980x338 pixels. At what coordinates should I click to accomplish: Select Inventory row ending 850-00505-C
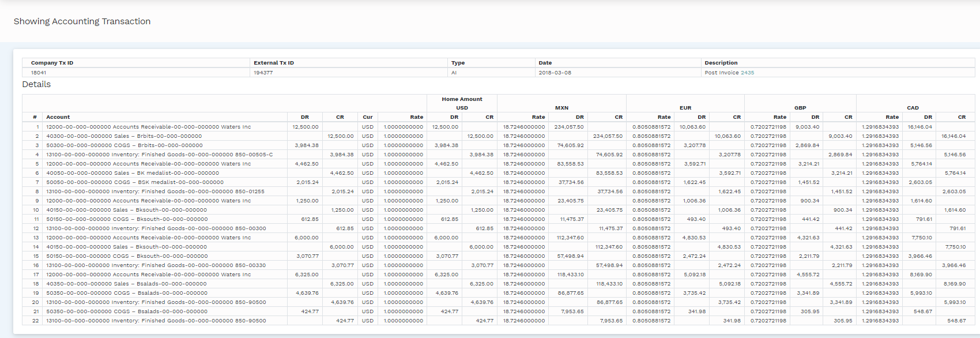coord(159,155)
